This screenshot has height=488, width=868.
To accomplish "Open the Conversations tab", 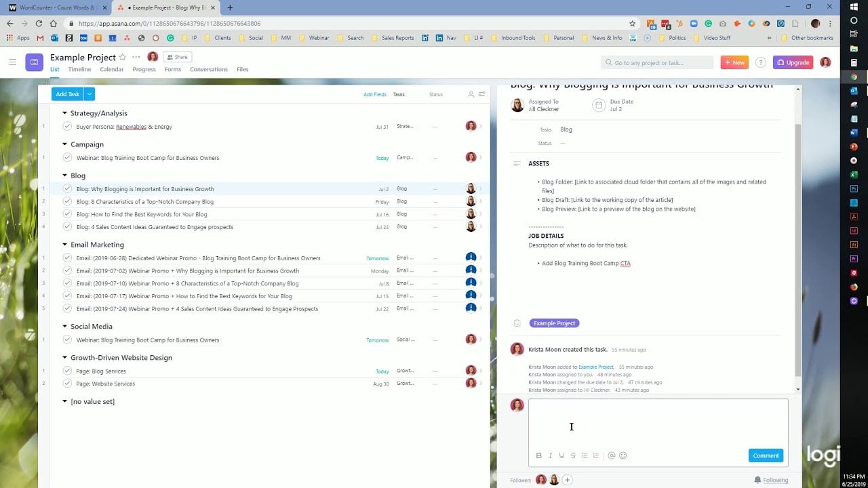I will tap(208, 69).
